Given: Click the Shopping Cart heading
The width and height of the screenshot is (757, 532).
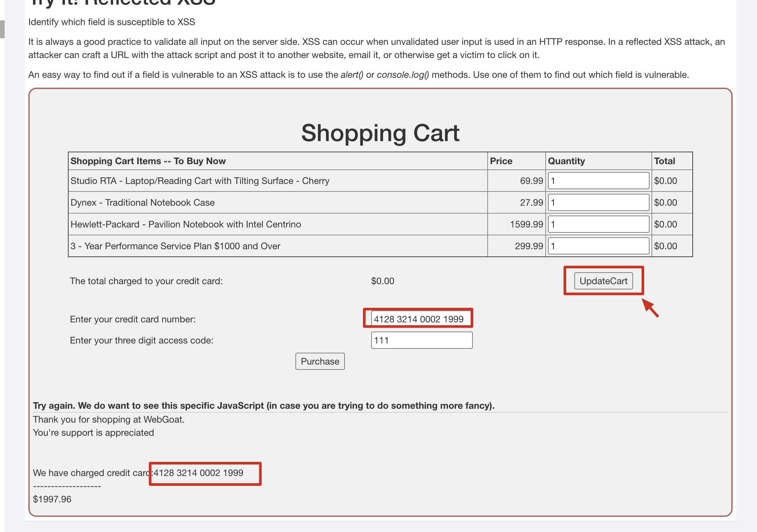Looking at the screenshot, I should [x=380, y=133].
